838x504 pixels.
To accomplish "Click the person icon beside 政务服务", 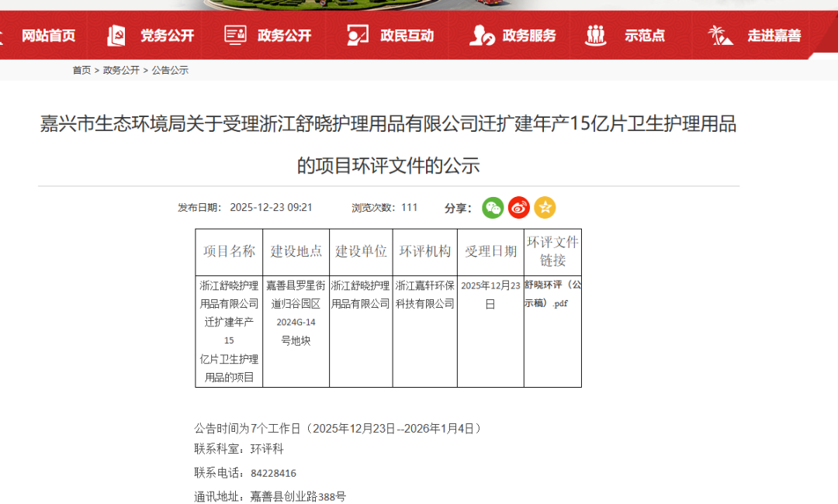I will coord(481,35).
